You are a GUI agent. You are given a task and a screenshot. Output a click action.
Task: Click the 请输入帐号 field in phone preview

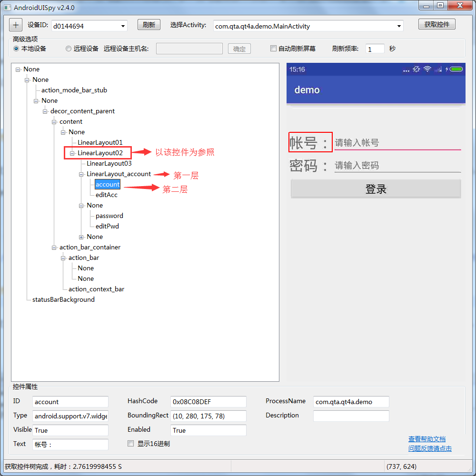pos(397,143)
